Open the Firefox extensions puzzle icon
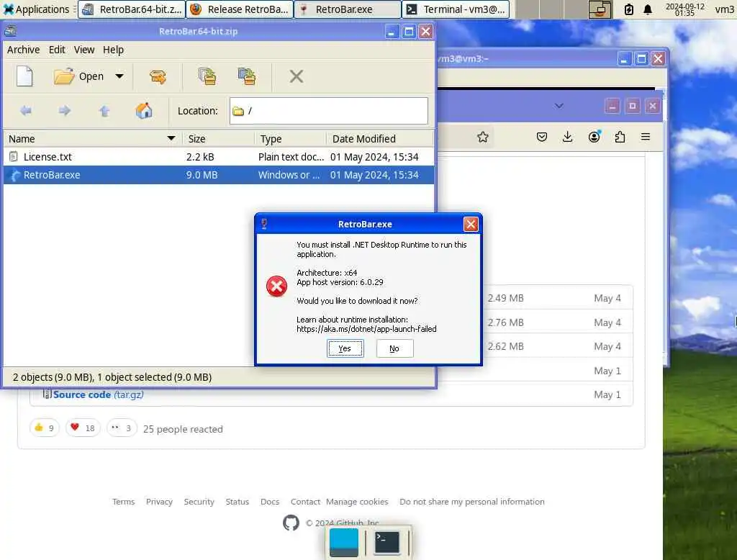Image resolution: width=737 pixels, height=560 pixels. click(x=620, y=137)
